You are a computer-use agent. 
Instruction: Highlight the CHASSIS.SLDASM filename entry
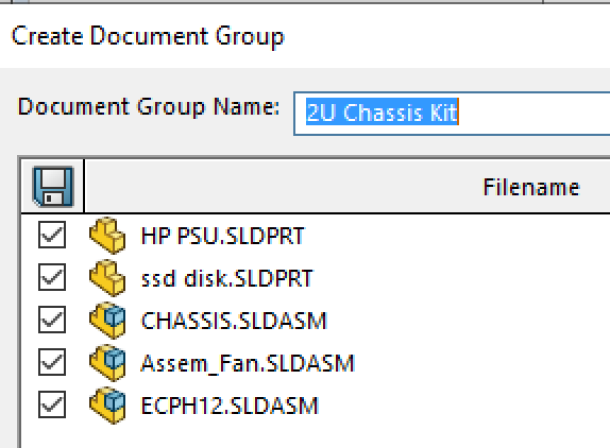click(x=234, y=322)
